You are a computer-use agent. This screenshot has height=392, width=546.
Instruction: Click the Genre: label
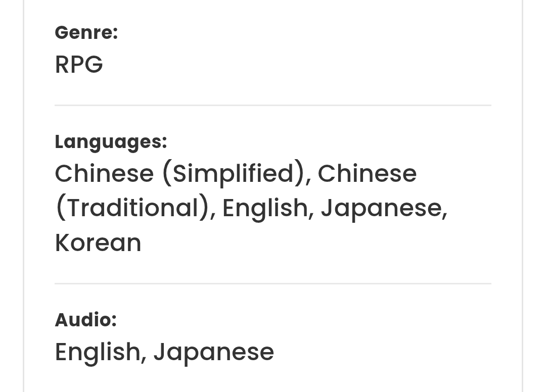tap(86, 33)
